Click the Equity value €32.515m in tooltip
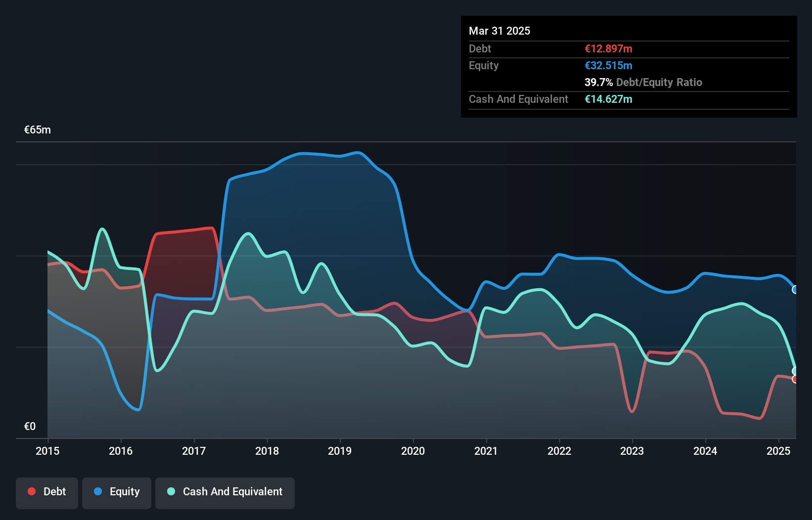This screenshot has width=812, height=520. point(608,66)
